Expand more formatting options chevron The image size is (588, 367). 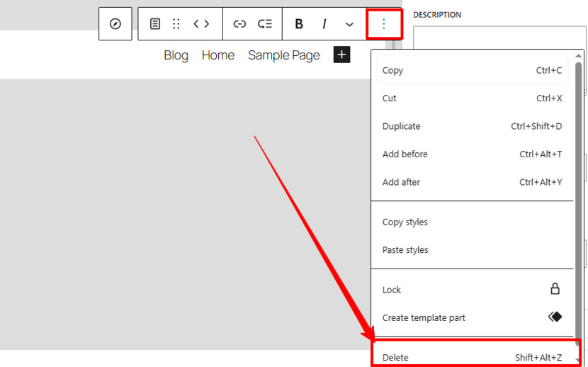point(349,24)
